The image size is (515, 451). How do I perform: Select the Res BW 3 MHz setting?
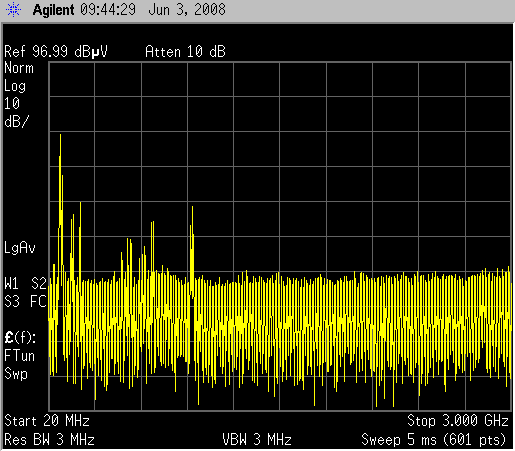tap(49, 440)
